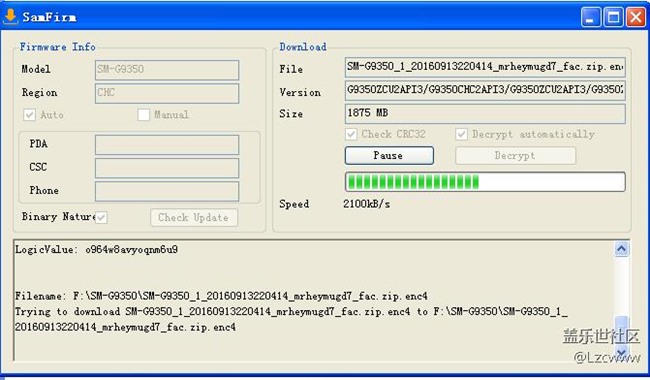Click the Model field showing SM-G9350
Viewport: 650px width, 380px height.
click(167, 70)
